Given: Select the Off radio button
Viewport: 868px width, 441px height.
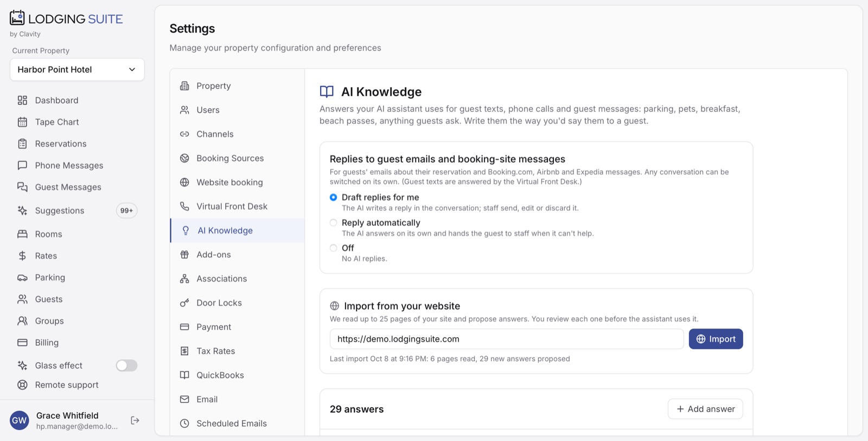Looking at the screenshot, I should pos(333,248).
